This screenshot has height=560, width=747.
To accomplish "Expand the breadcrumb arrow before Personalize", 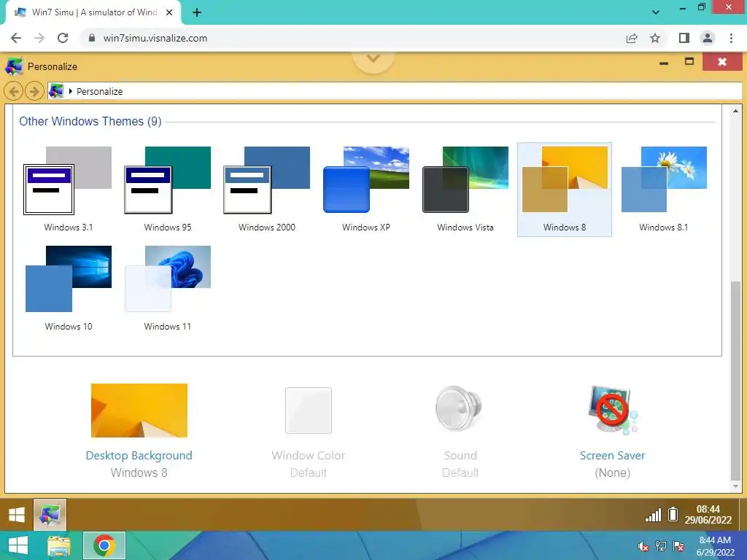I will 71,91.
